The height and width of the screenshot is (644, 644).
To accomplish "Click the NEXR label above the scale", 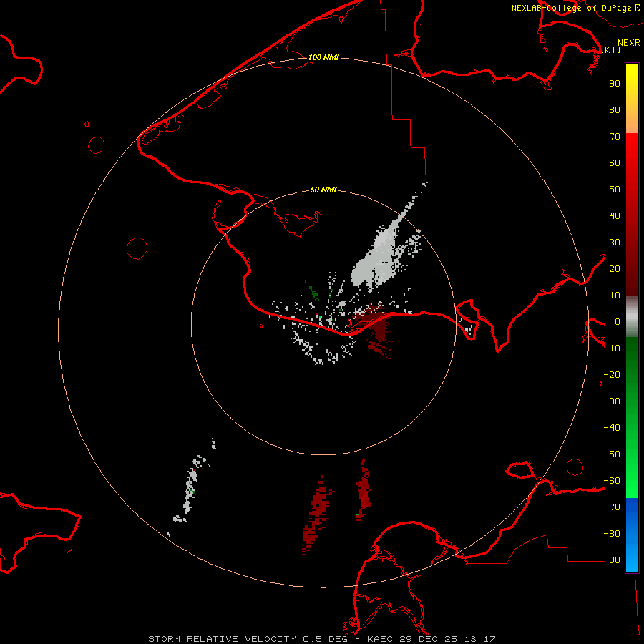I will pos(628,43).
